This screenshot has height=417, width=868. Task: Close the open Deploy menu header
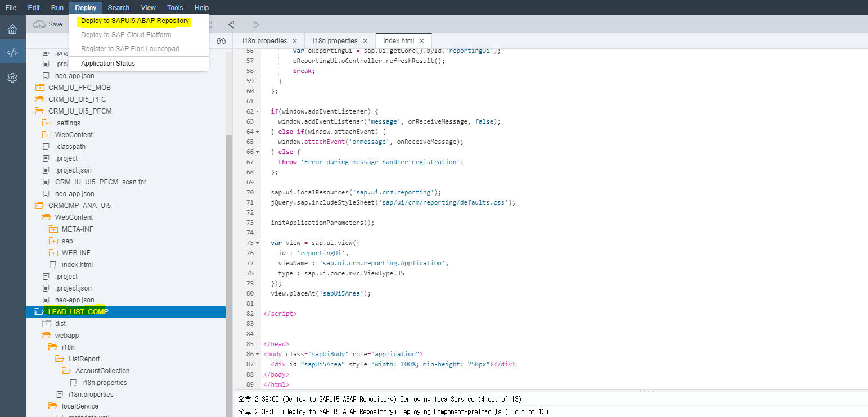86,8
